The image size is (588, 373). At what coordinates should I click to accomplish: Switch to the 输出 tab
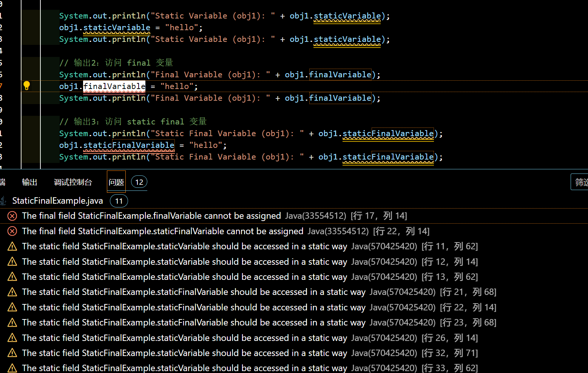pyautogui.click(x=29, y=182)
